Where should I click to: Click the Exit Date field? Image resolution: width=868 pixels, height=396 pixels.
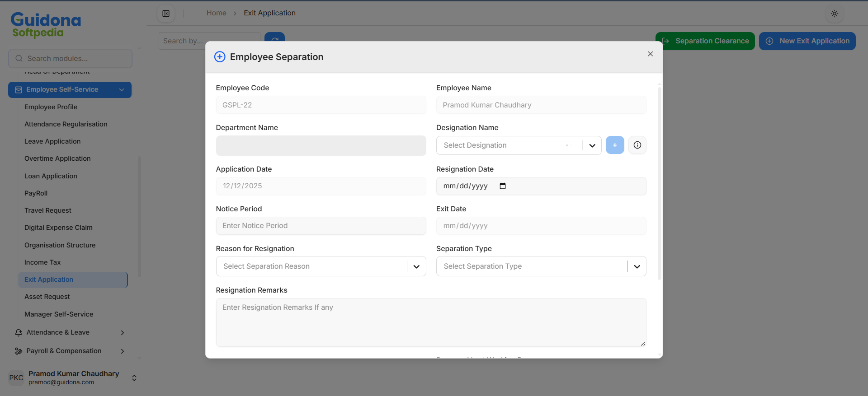click(541, 226)
